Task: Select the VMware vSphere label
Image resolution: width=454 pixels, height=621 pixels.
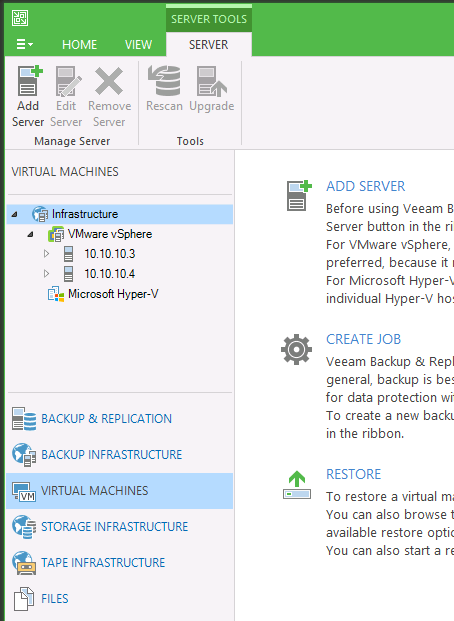Action: point(110,234)
